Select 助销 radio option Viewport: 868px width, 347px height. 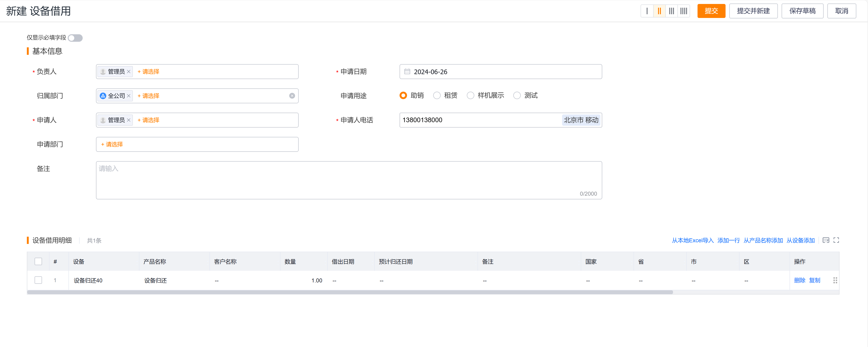(403, 96)
